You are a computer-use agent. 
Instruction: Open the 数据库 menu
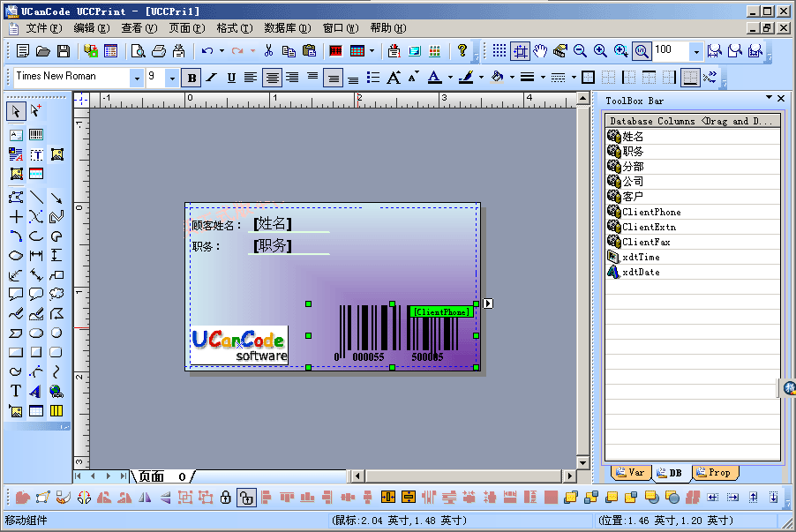click(x=287, y=28)
